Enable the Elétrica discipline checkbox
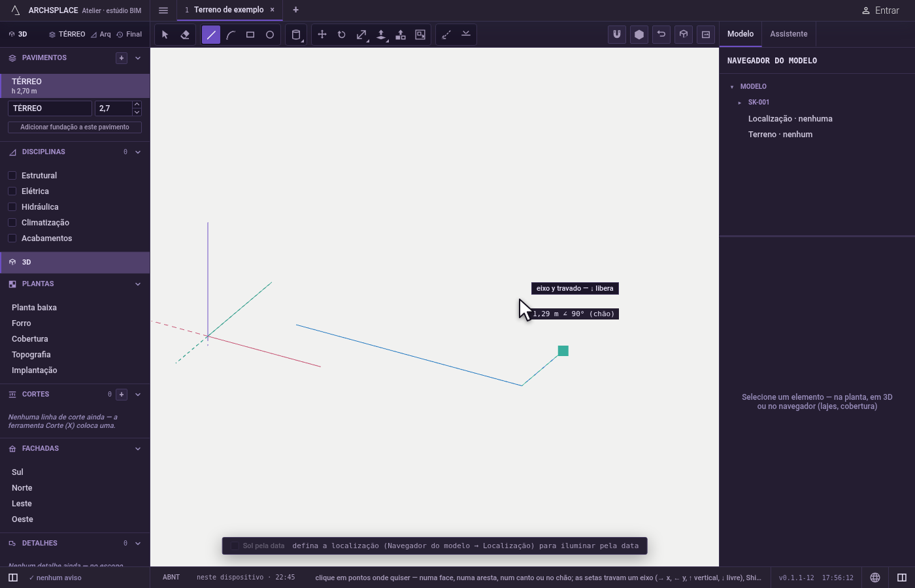 12,191
